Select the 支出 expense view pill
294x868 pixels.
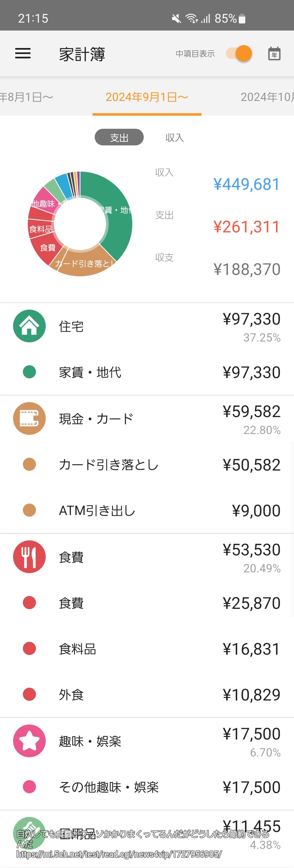(119, 137)
